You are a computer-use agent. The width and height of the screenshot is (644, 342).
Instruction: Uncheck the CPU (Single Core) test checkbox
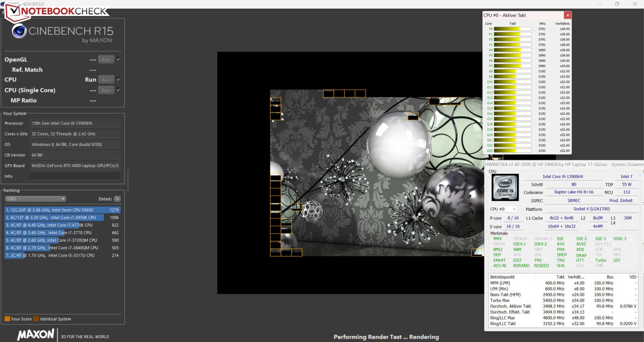pos(119,90)
